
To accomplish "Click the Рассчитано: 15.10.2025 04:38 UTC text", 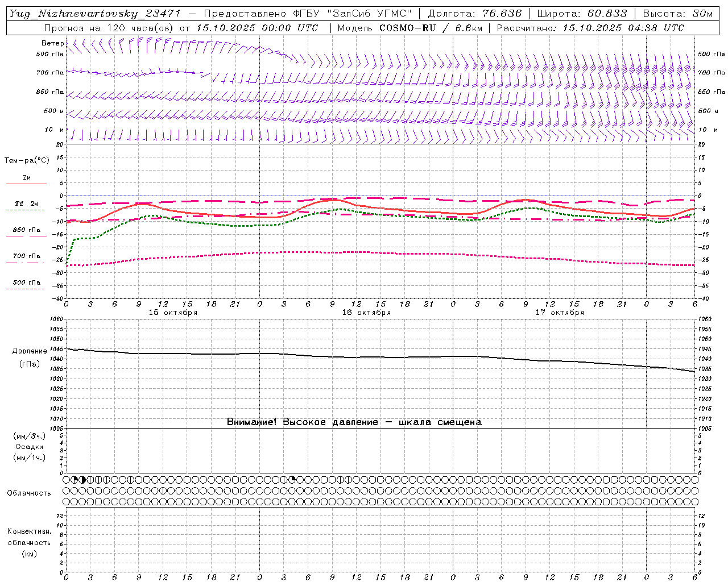I will pyautogui.click(x=590, y=28).
